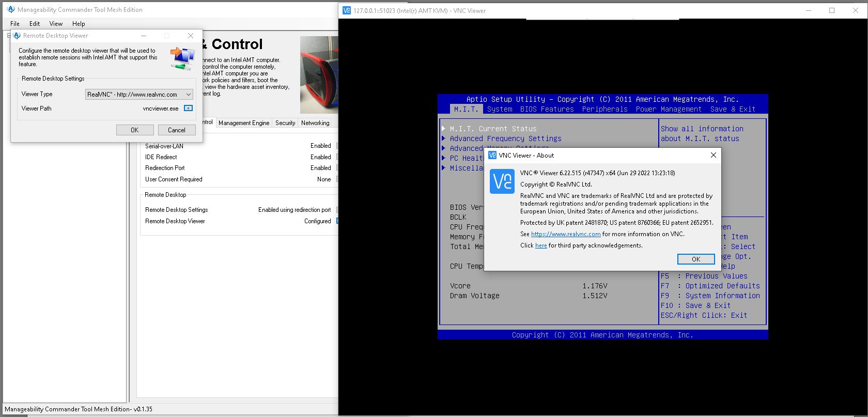Viewport: 868px width, 417px height.
Task: Click the VNC logo in About dialog
Action: coord(502,181)
